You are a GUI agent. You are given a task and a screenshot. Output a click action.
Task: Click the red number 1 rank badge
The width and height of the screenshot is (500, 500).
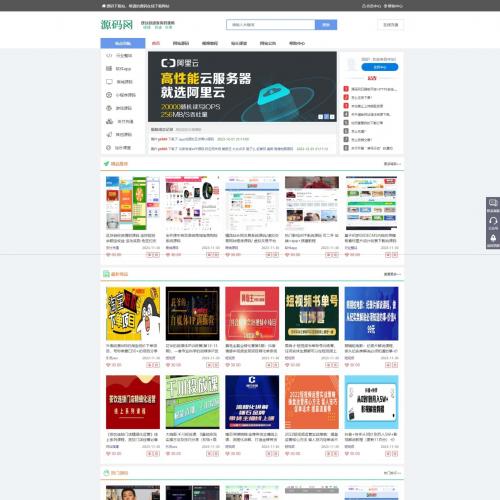coord(346,89)
